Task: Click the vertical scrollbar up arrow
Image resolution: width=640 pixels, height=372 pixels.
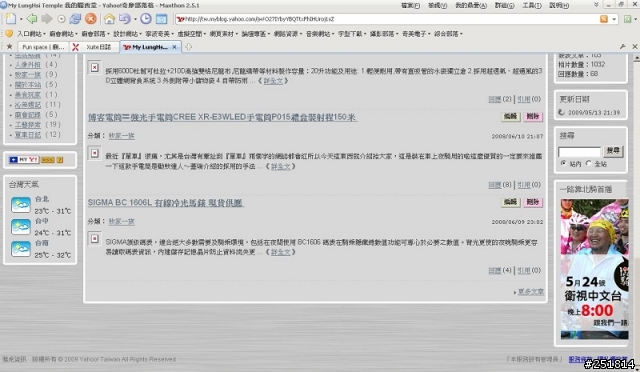Action: pos(636,58)
